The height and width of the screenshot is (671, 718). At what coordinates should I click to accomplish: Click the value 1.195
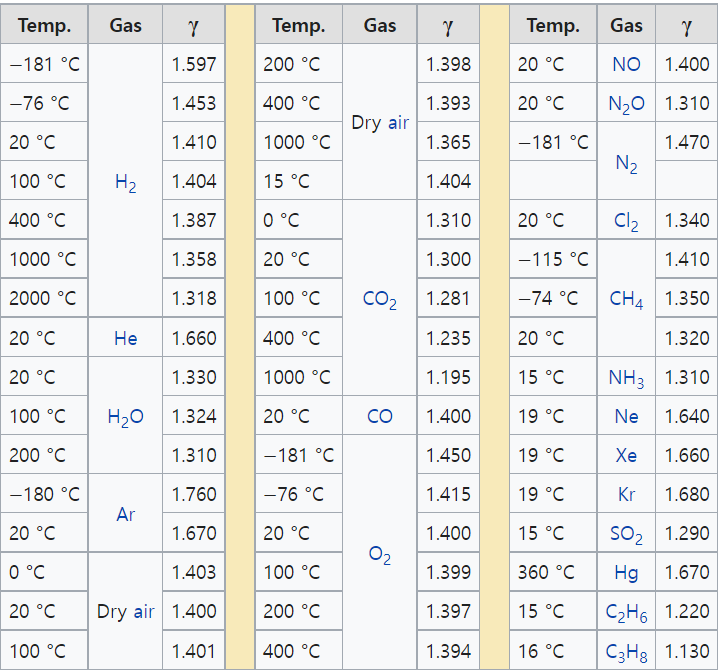(448, 377)
